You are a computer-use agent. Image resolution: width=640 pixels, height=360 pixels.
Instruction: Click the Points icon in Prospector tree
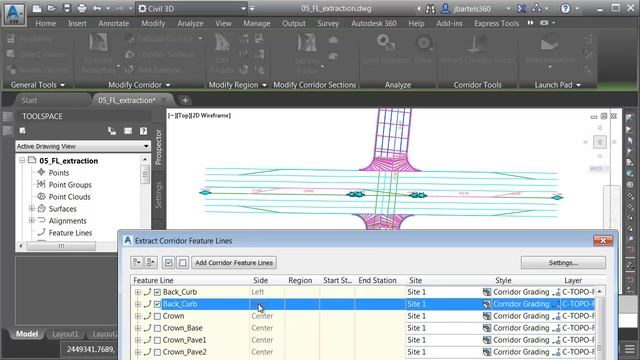click(41, 172)
